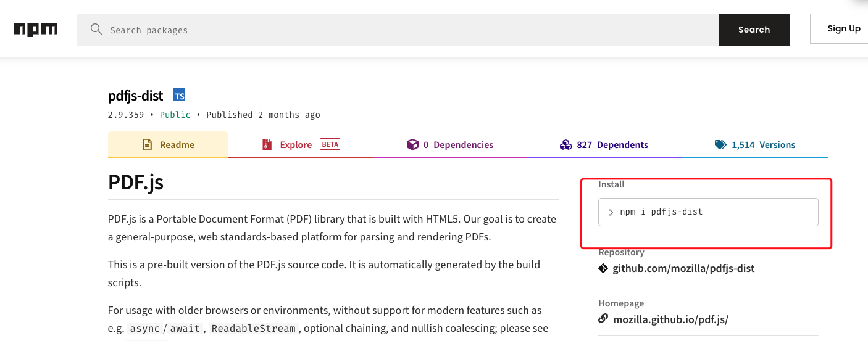Click the green Public label
Viewport: 868px width, 341px height.
coord(175,115)
